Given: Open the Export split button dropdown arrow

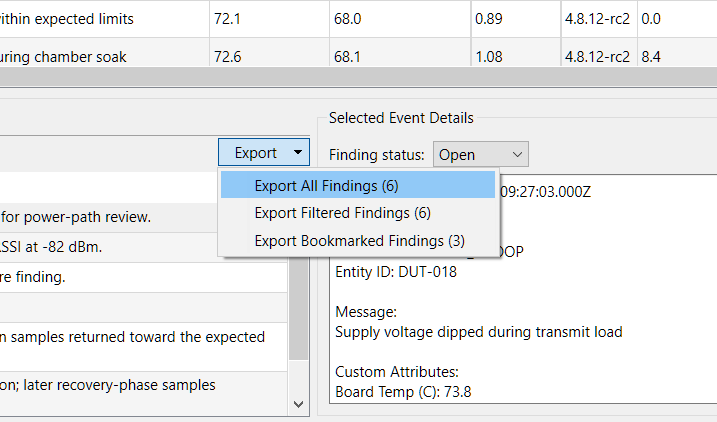Looking at the screenshot, I should click(298, 152).
